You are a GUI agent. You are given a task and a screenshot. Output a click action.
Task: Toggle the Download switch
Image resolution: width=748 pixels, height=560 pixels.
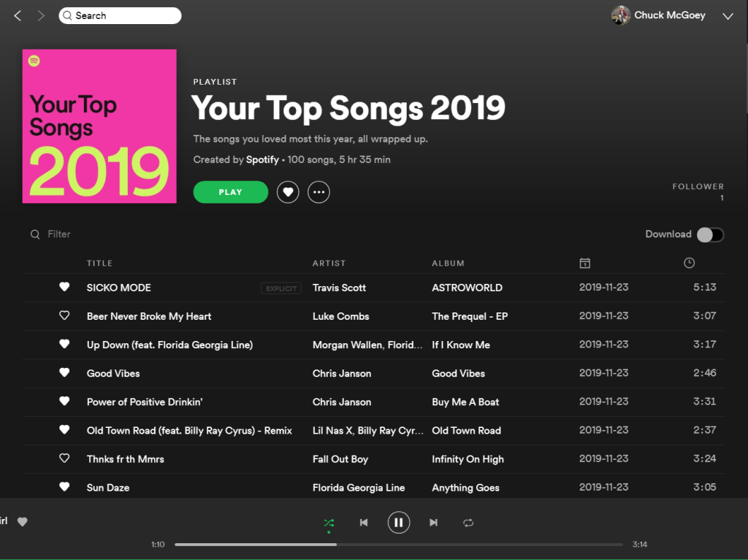tap(709, 234)
